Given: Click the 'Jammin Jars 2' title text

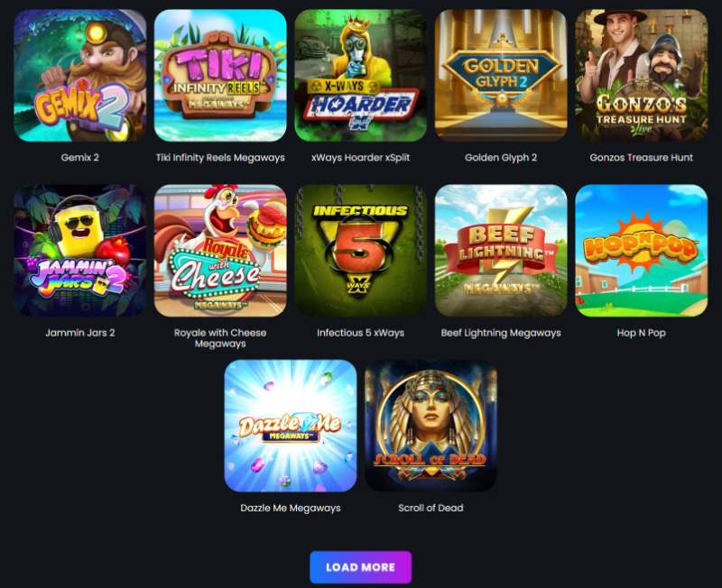Looking at the screenshot, I should point(80,333).
